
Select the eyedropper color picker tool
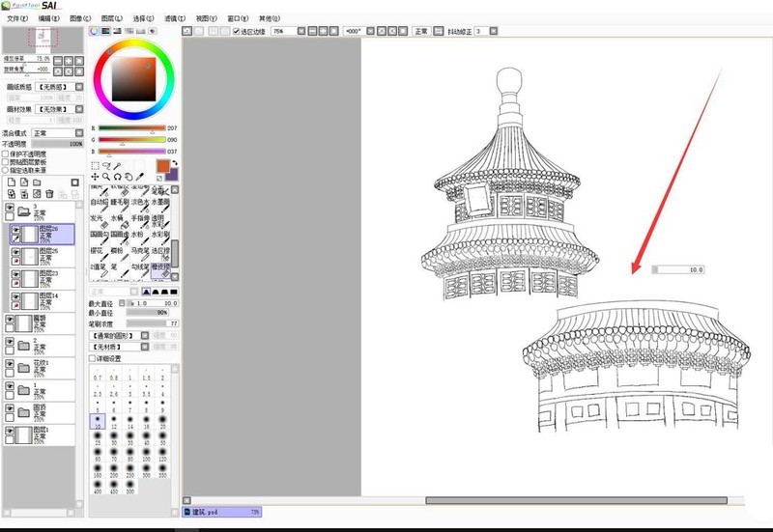tap(141, 177)
